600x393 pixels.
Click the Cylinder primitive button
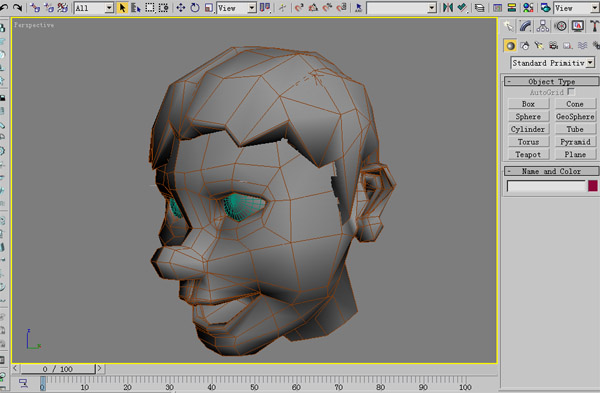528,129
